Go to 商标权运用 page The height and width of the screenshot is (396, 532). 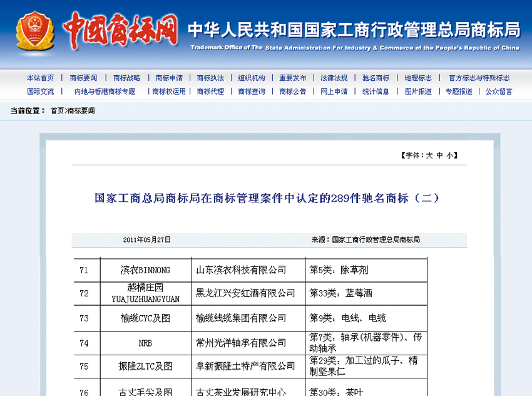[x=169, y=91]
